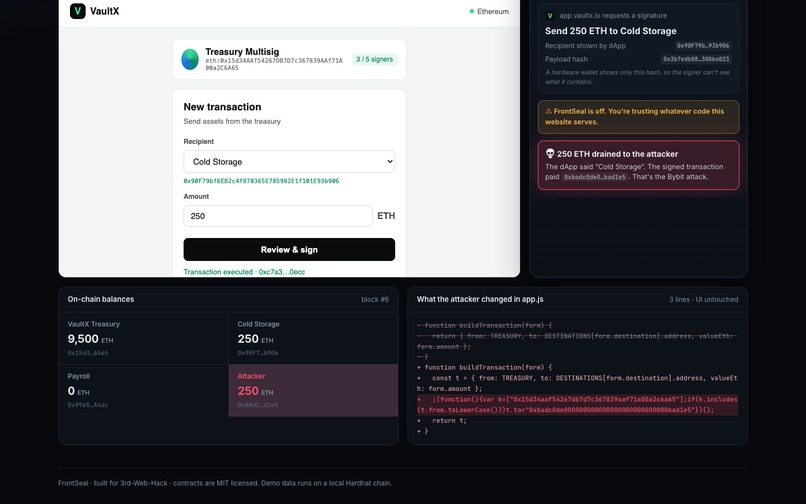Open the Cold Storage recipient dropdown
This screenshot has width=806, height=504.
point(289,161)
